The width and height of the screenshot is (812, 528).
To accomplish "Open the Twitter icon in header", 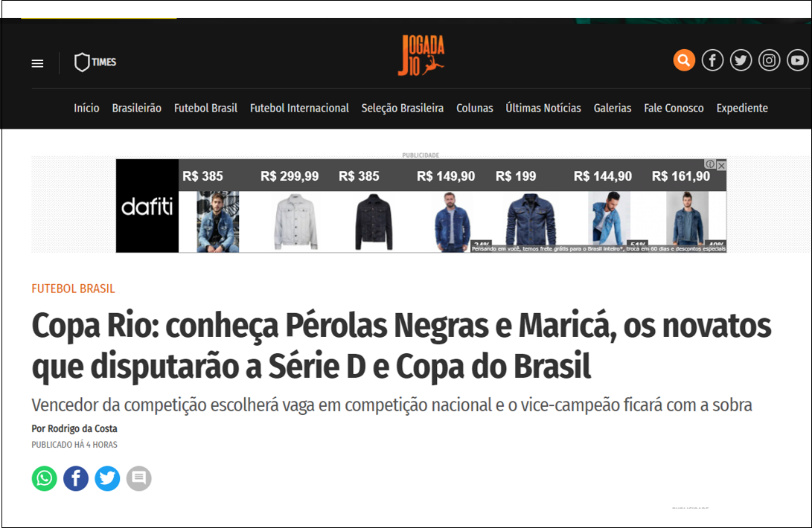I will click(741, 60).
